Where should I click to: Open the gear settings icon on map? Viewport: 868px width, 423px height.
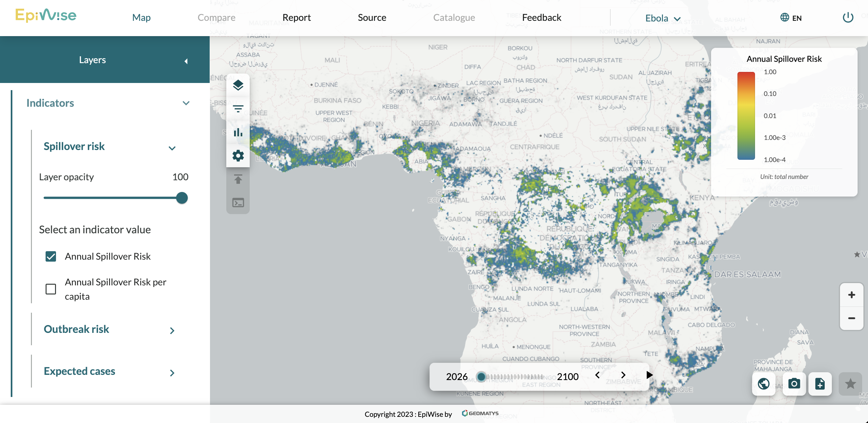[x=238, y=156]
